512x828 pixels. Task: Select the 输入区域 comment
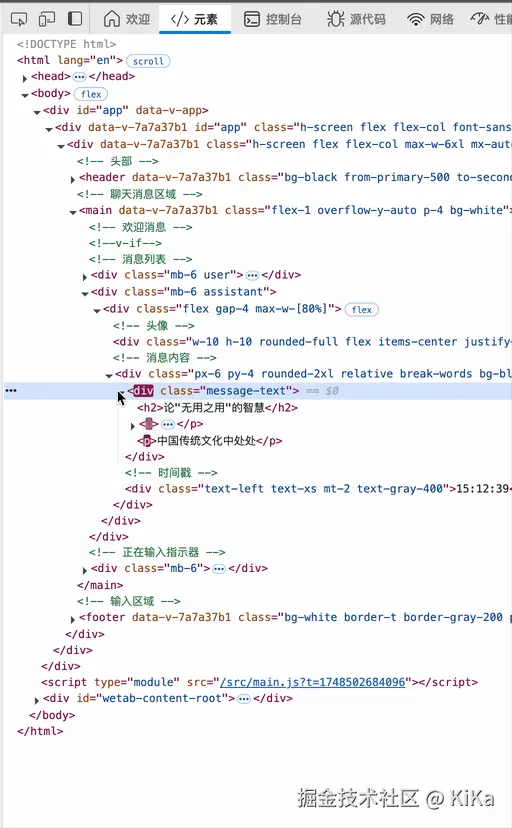tap(128, 601)
